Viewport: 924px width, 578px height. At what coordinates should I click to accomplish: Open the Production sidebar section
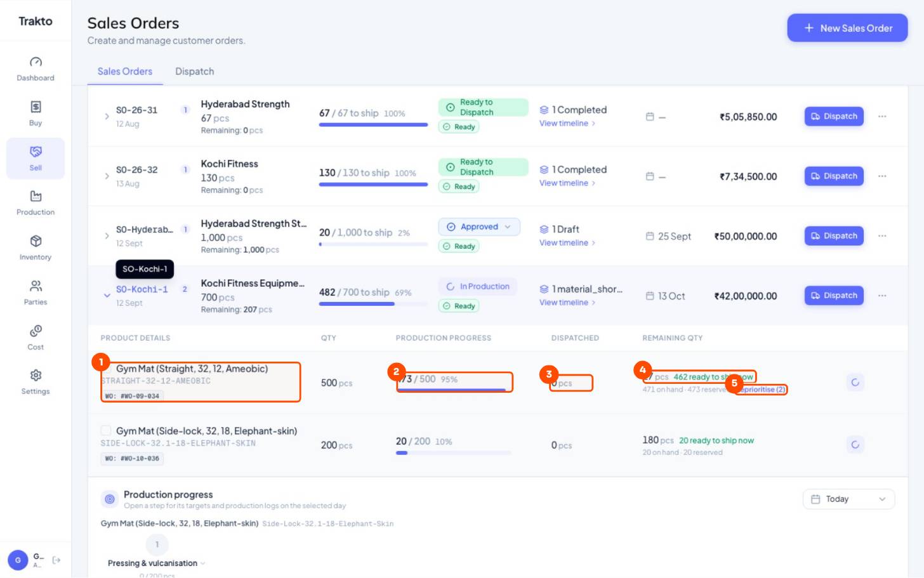[x=36, y=203]
